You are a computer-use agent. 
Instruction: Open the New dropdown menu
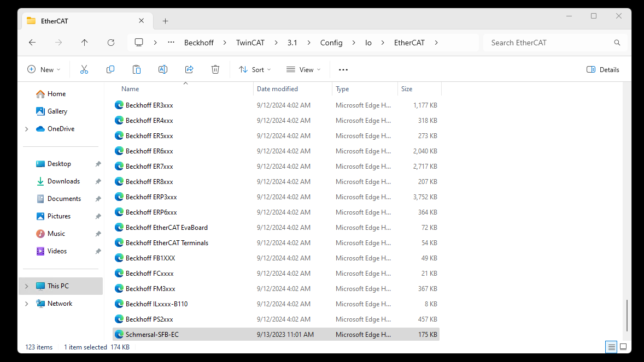44,70
